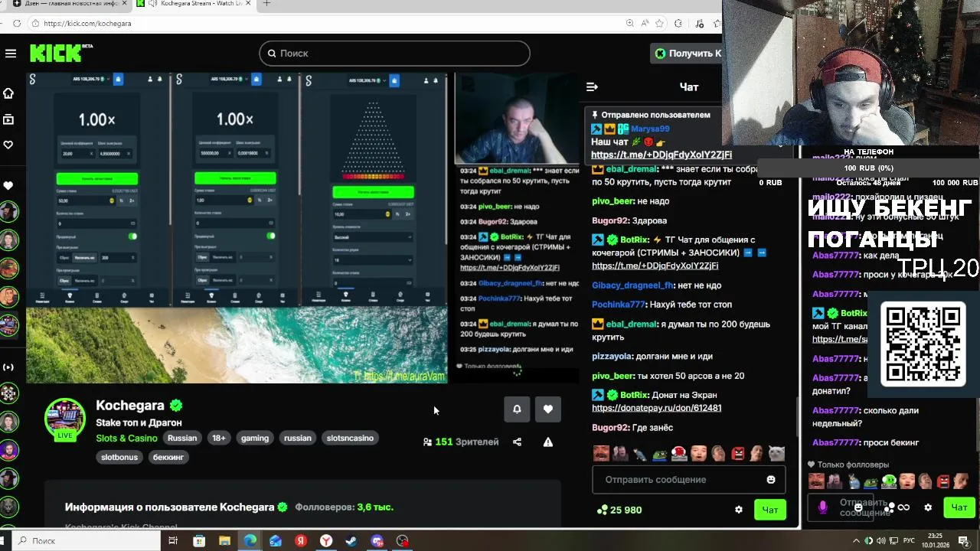This screenshot has height=551, width=980.
Task: Insert the white cat emote in left chat
Action: pos(776,453)
